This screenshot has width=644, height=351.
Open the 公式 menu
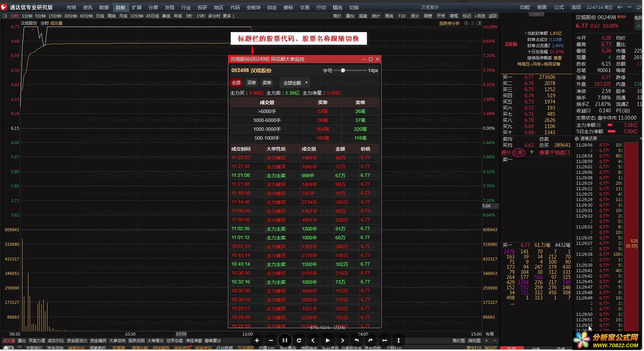pos(559,7)
